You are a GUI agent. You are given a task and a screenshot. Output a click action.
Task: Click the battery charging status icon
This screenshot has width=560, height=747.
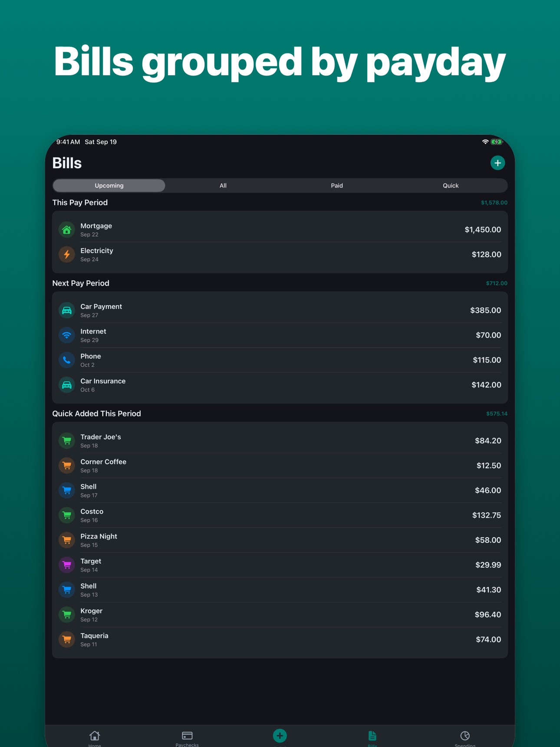click(497, 142)
